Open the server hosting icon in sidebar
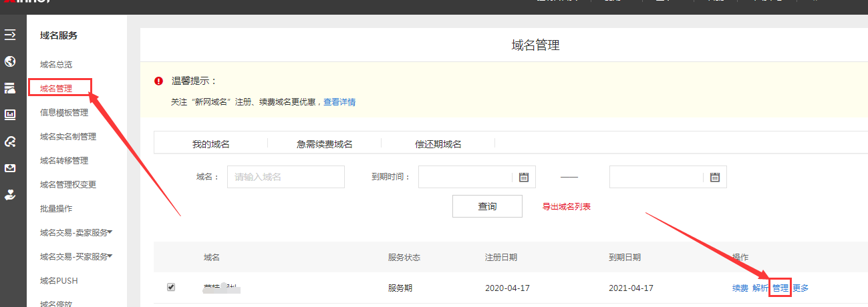The image size is (868, 307). click(10, 88)
